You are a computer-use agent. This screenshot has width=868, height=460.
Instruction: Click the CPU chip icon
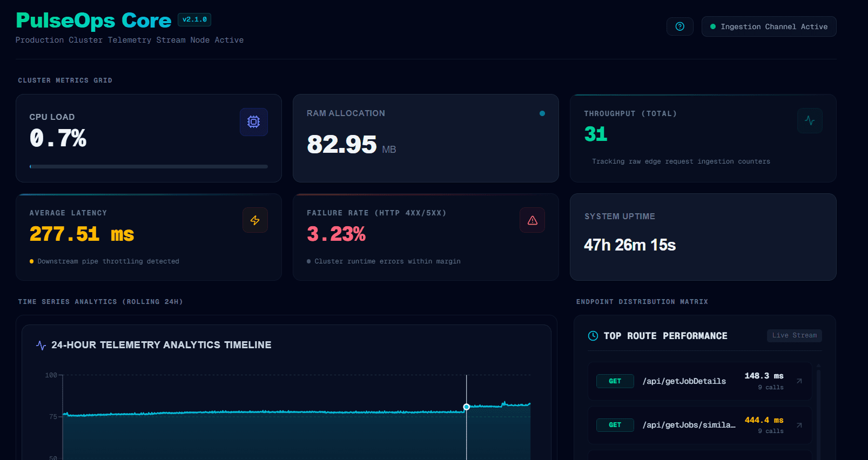(254, 122)
